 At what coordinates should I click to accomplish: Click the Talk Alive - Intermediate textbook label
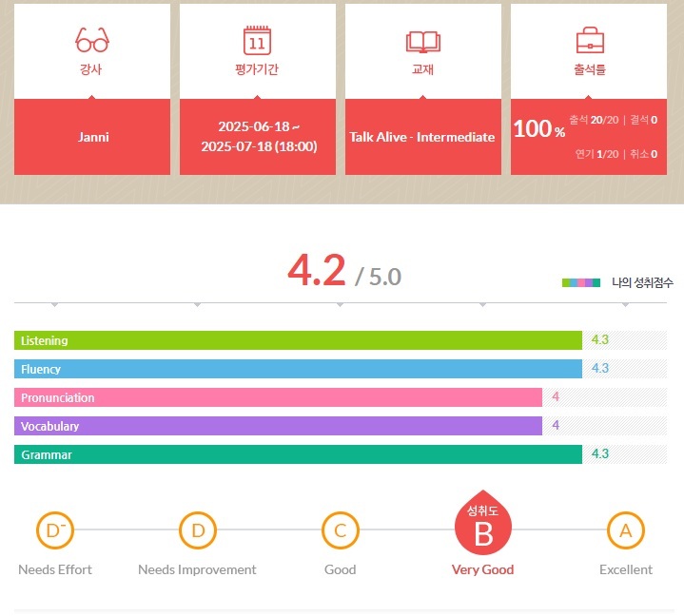pyautogui.click(x=422, y=137)
